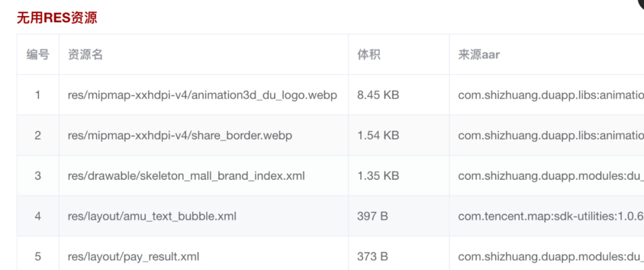The height and width of the screenshot is (270, 644).
Task: Select the 编号 column header
Action: click(x=38, y=54)
